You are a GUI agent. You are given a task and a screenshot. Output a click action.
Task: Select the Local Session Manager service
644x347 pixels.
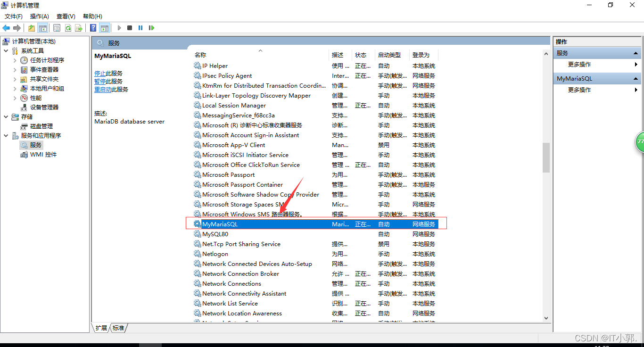tap(316, 106)
